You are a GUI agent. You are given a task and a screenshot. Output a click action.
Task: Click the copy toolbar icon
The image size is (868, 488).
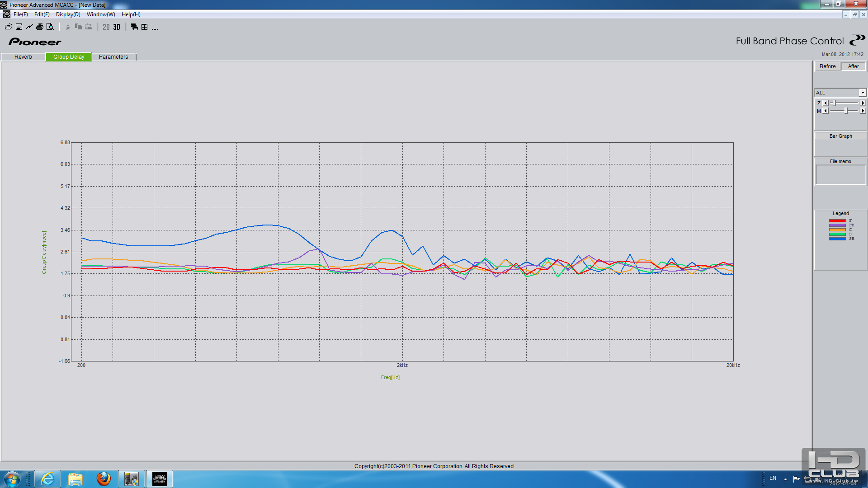click(x=78, y=27)
